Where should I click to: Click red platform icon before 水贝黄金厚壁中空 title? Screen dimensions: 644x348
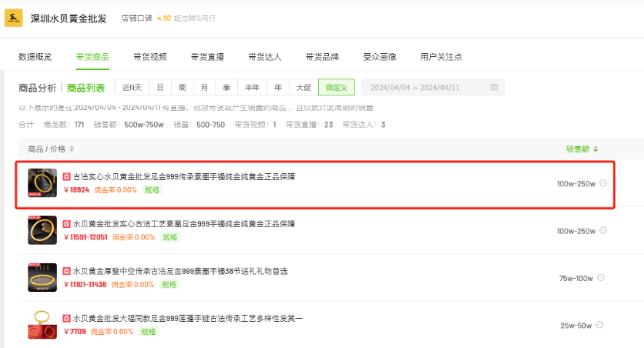(66, 272)
